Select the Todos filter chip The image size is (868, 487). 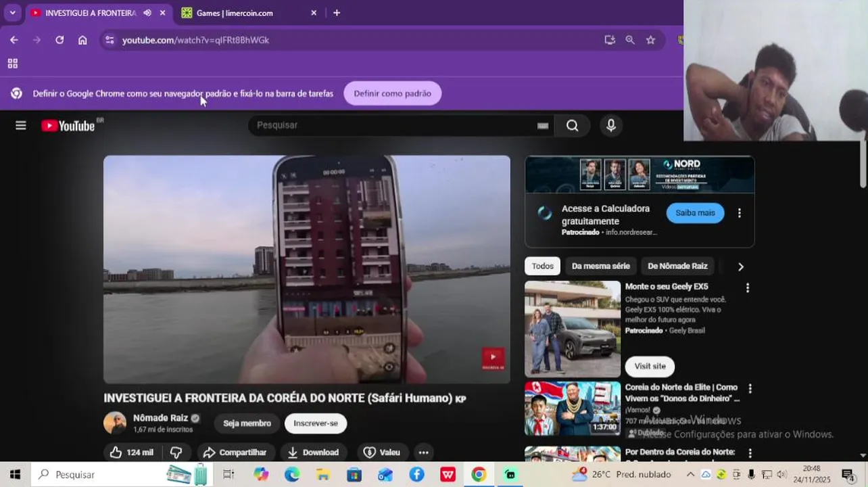[542, 266]
